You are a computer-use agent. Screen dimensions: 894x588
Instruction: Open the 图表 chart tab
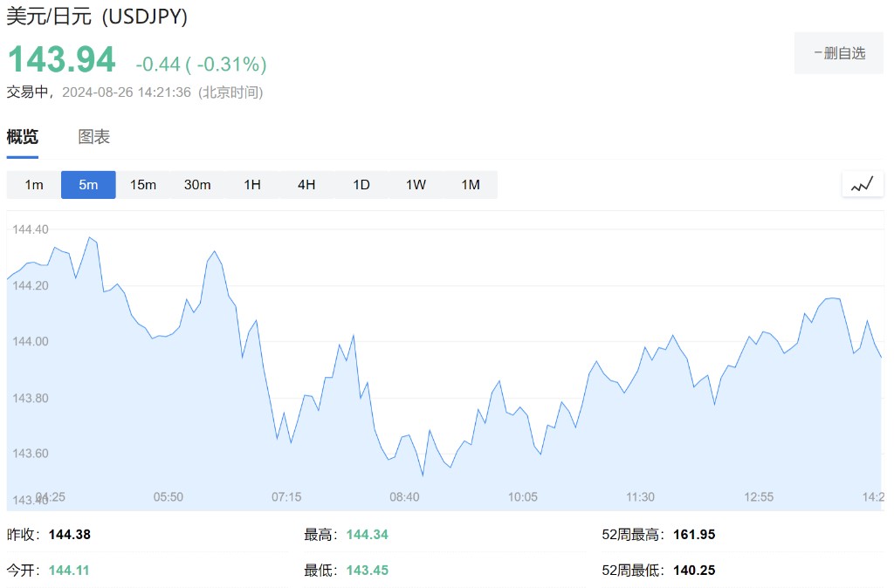[94, 137]
